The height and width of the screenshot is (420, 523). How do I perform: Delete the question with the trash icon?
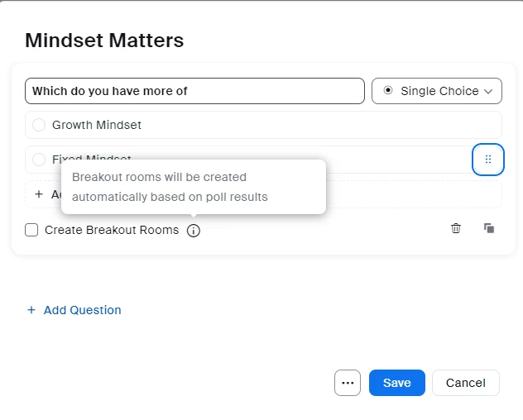point(456,228)
